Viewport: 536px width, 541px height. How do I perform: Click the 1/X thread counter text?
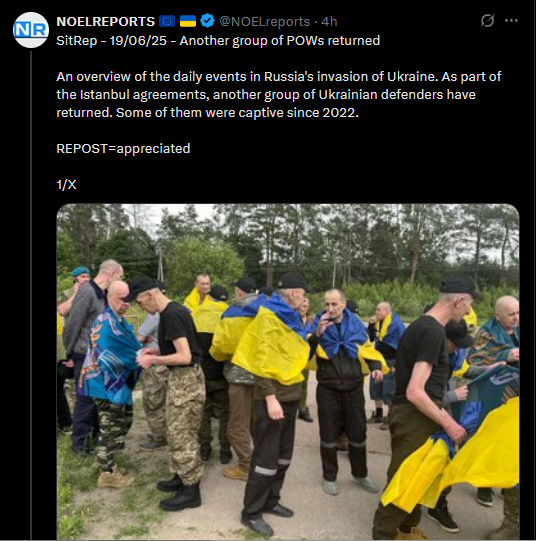pyautogui.click(x=66, y=185)
